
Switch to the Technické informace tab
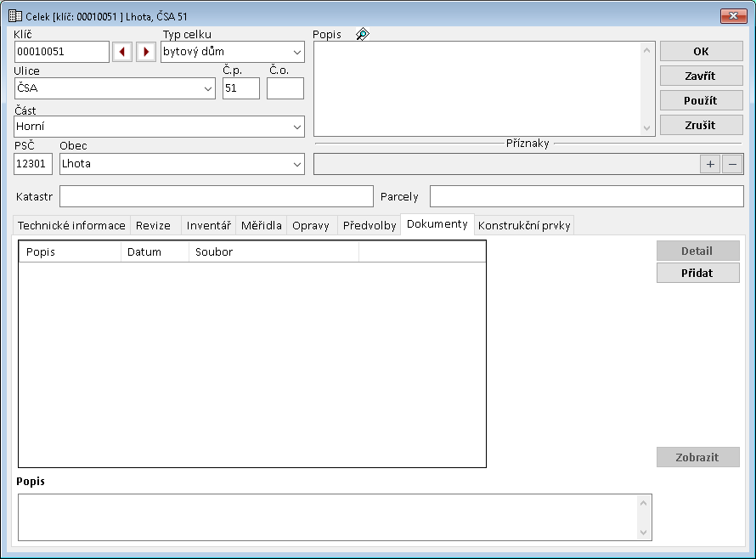(x=71, y=225)
